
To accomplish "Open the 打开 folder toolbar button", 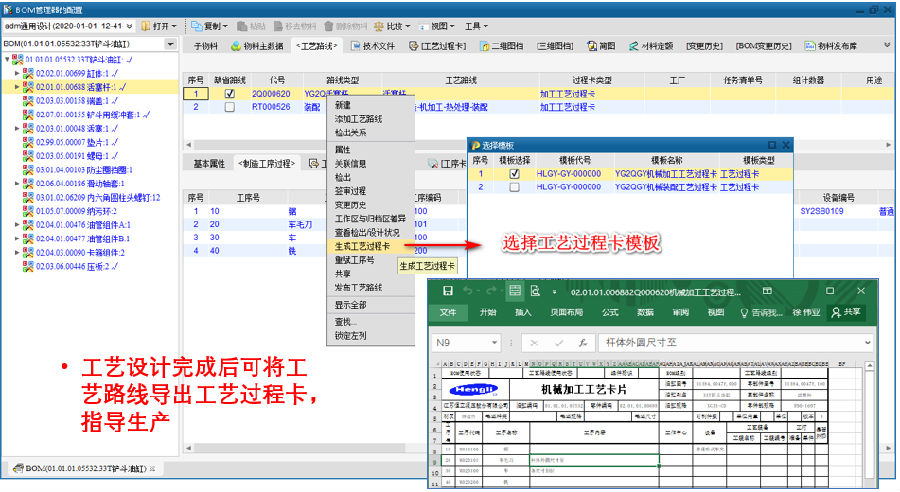I will tap(160, 25).
